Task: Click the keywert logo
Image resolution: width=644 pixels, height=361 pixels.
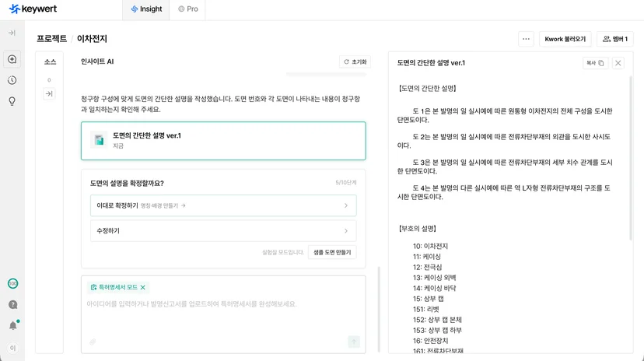Action: pyautogui.click(x=33, y=9)
